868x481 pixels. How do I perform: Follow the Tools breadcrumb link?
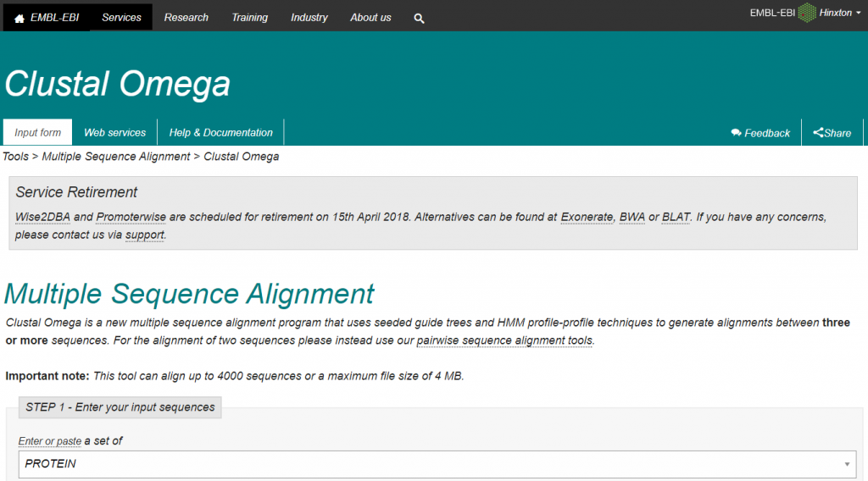tap(15, 157)
